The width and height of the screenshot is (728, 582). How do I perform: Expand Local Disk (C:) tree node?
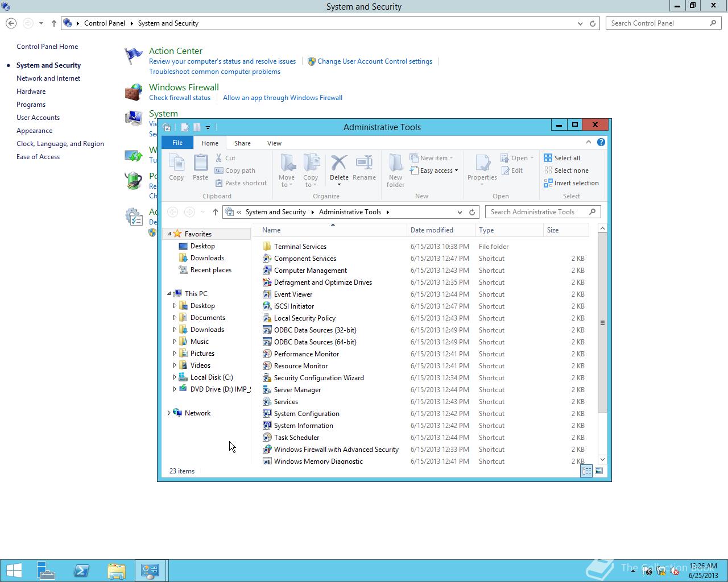click(175, 377)
